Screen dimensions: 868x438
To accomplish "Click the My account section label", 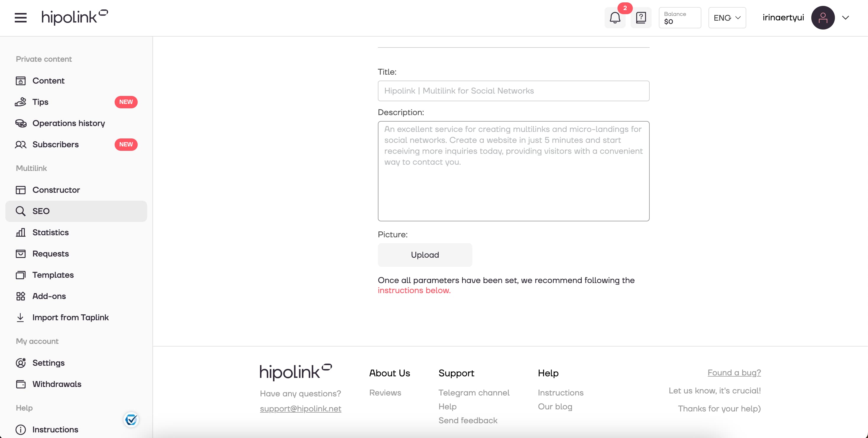I will [37, 341].
